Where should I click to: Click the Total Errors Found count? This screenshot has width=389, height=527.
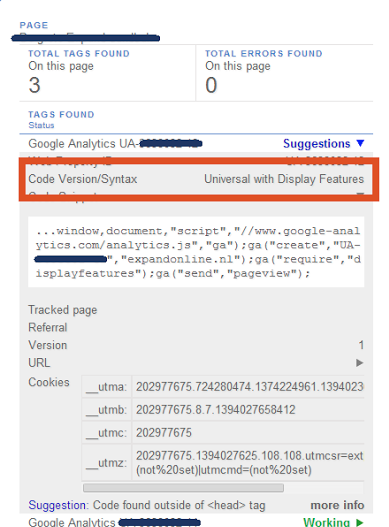tap(211, 85)
